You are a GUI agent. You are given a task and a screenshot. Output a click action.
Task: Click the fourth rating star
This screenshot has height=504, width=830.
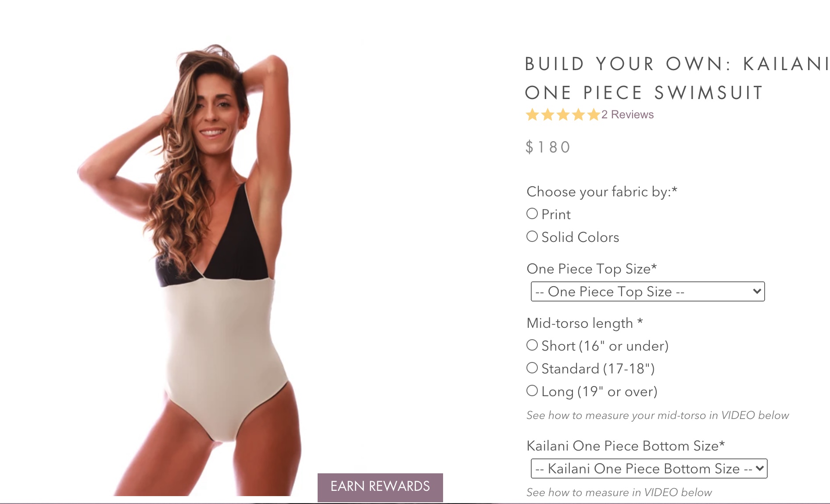click(579, 115)
